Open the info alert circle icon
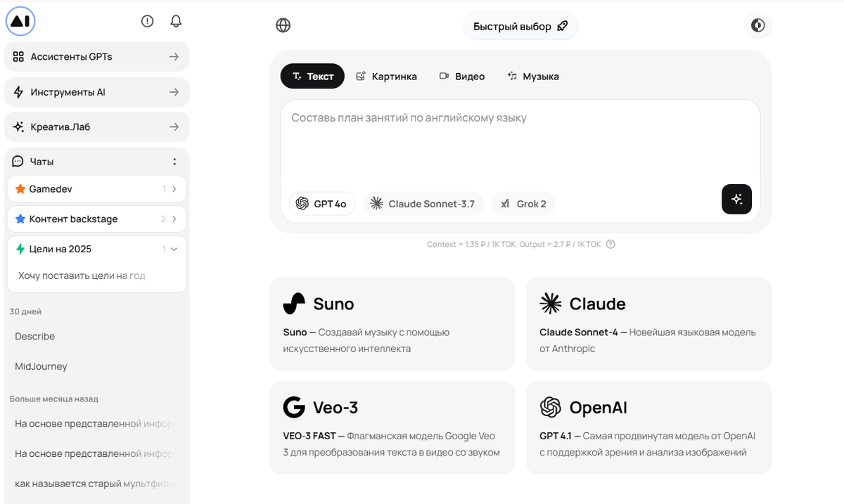The height and width of the screenshot is (504, 844). pos(147,21)
